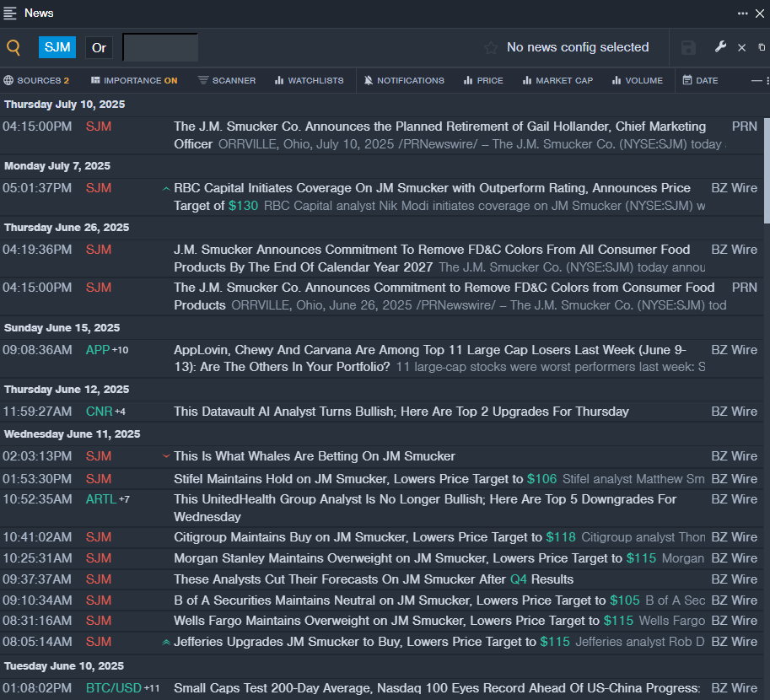770x700 pixels.
Task: Click SJM ticker in 04:15:00PM July 10 row
Action: [x=99, y=127]
